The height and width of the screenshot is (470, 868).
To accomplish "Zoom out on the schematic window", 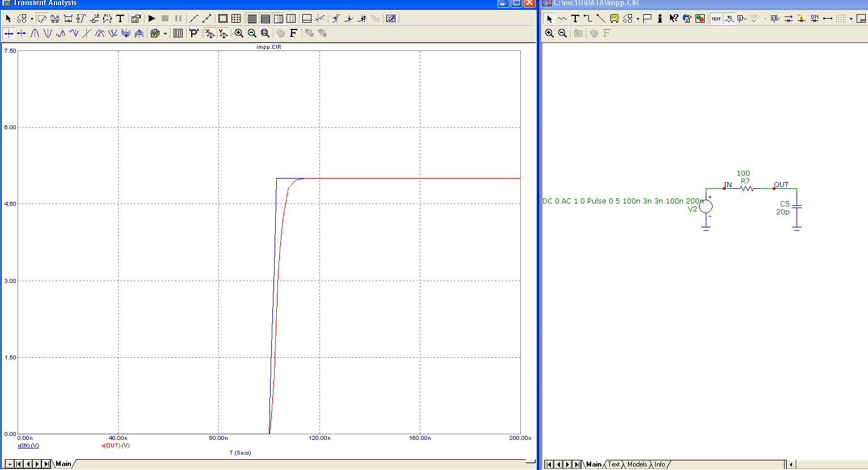I will click(x=562, y=33).
